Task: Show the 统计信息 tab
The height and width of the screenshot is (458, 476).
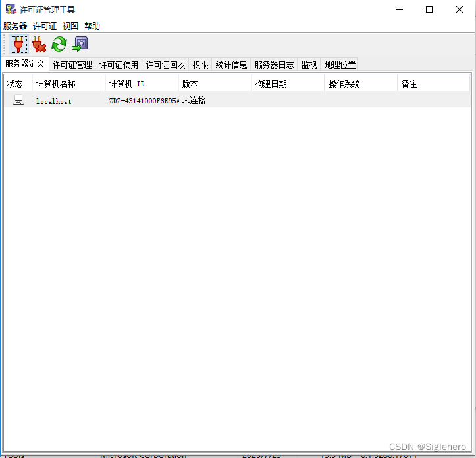Action: coord(232,65)
